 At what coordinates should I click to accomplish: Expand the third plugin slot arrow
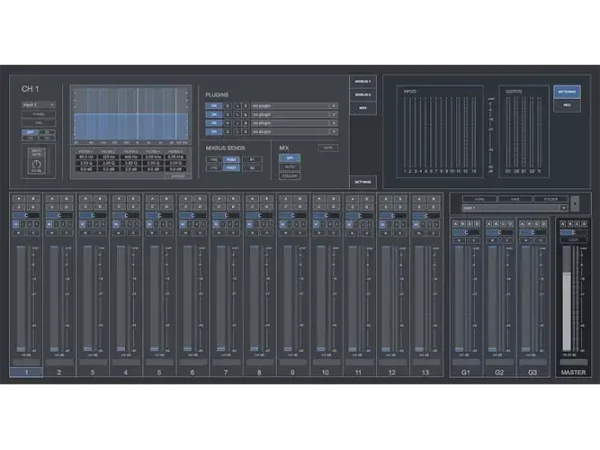[333, 123]
